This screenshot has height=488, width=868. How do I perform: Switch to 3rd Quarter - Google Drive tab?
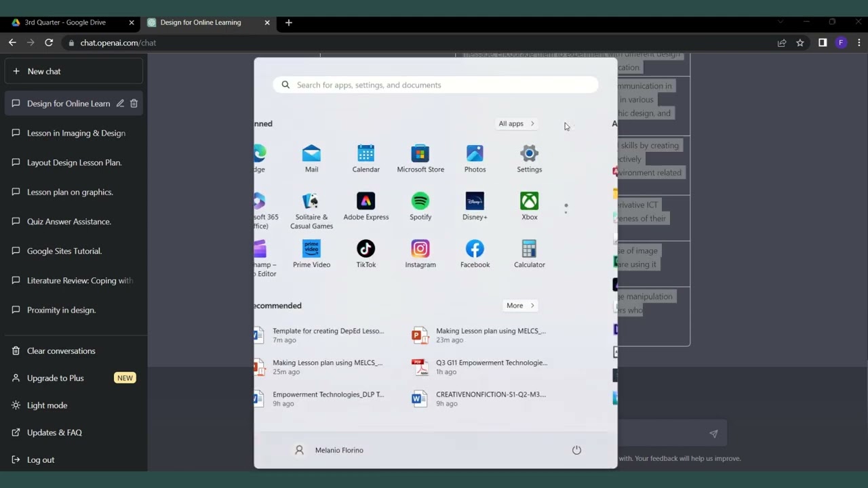(65, 22)
